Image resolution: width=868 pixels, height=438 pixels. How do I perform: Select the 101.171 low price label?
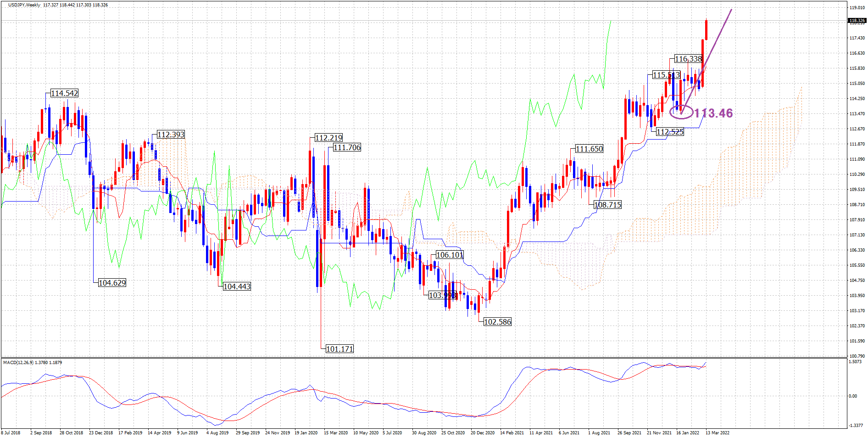point(339,349)
